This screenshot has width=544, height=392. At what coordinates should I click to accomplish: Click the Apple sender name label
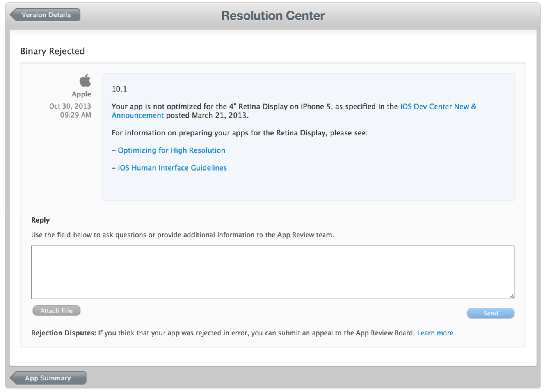click(81, 94)
